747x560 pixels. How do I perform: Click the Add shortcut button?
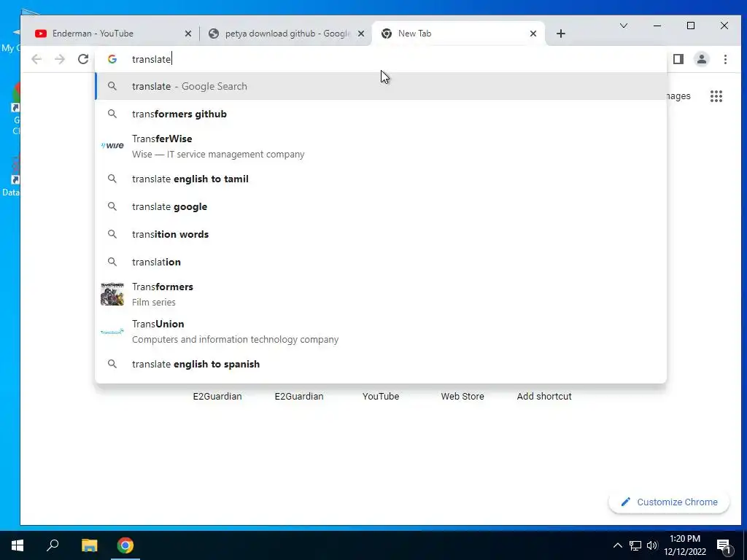tap(544, 396)
